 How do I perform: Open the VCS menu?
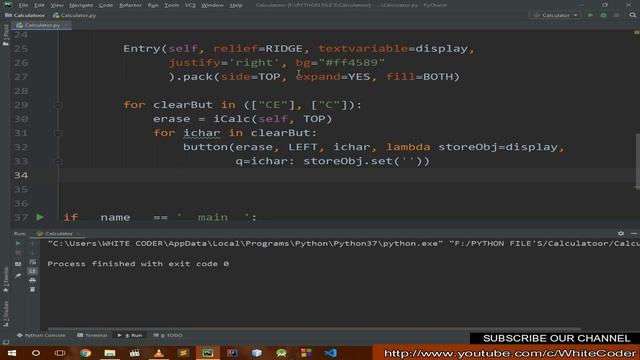click(190, 5)
